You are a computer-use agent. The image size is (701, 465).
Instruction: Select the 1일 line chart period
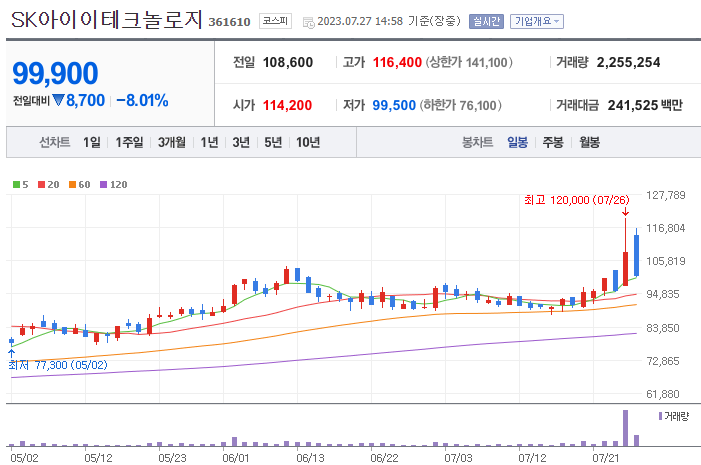point(92,142)
